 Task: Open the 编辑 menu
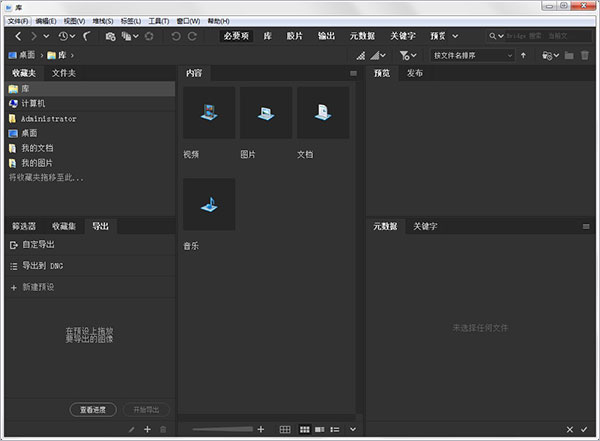point(46,19)
